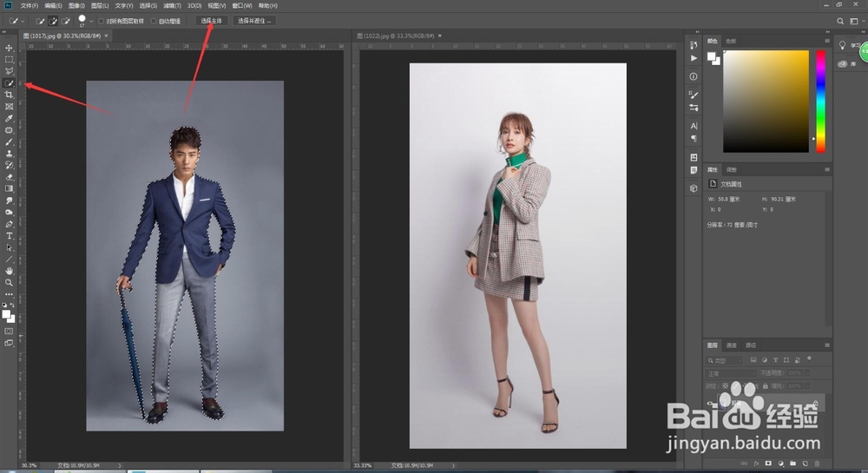Click New selection brush mode

(41, 21)
